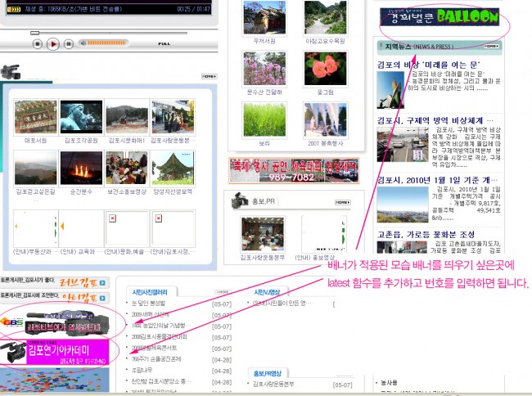The image size is (532, 396).
Task: Open the 순간분수 fire fountain thumbnail
Action: [x=81, y=169]
